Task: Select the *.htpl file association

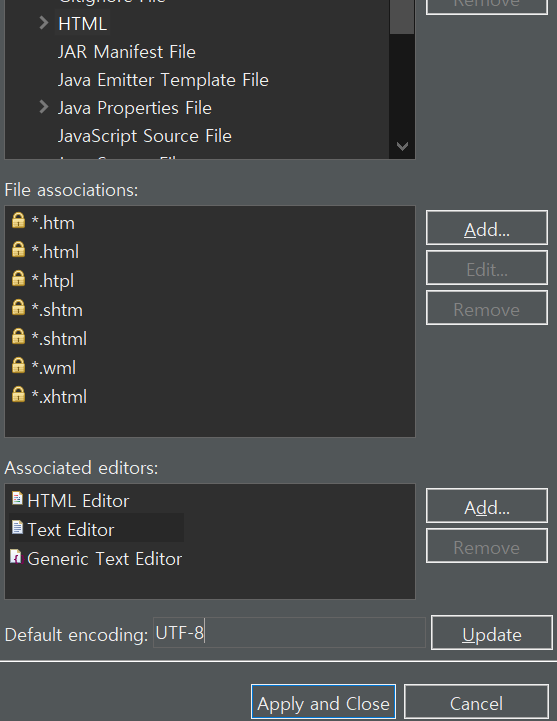Action: pos(53,281)
